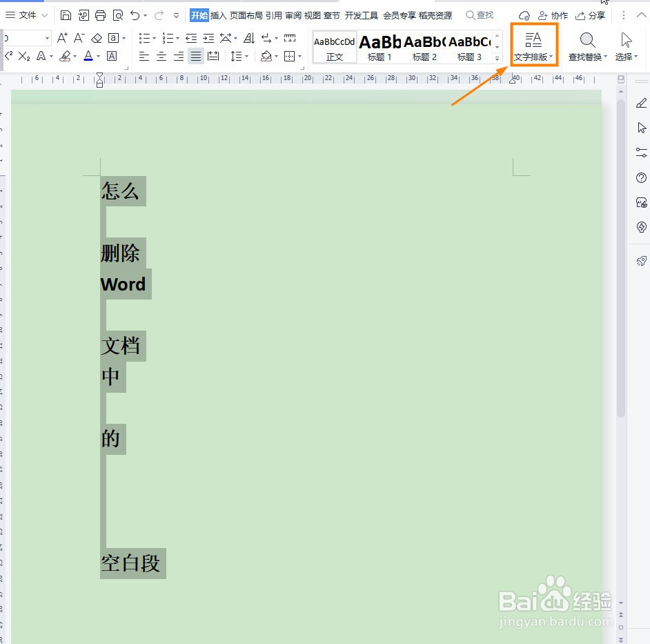Screen dimensions: 650x644
Task: Collapse the ribbon with the chevron
Action: click(x=641, y=15)
